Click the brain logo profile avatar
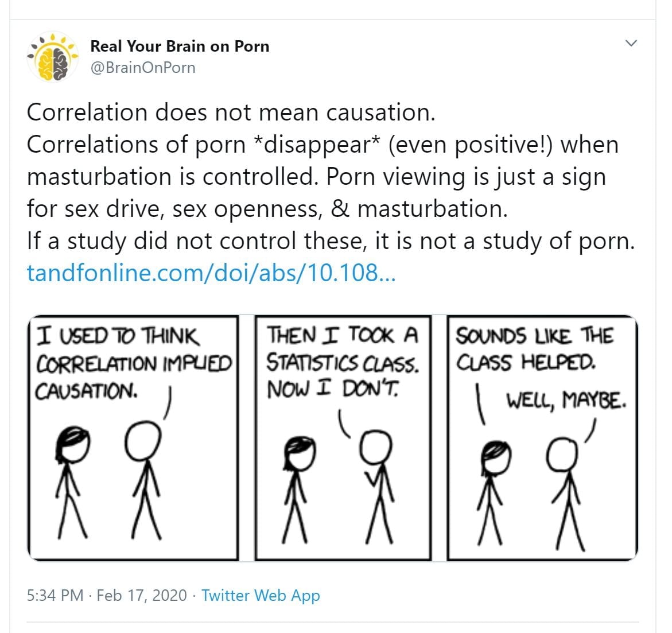Viewport: 672px width, 633px height. [53, 57]
